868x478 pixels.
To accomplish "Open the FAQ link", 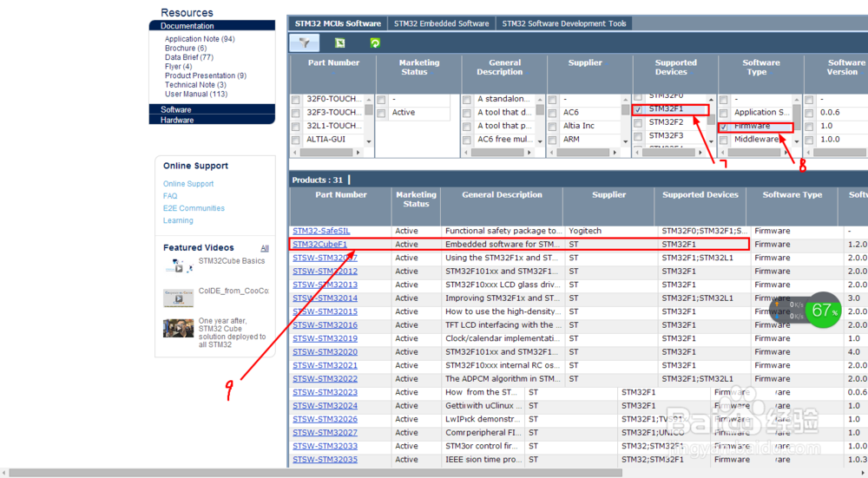I will point(170,196).
